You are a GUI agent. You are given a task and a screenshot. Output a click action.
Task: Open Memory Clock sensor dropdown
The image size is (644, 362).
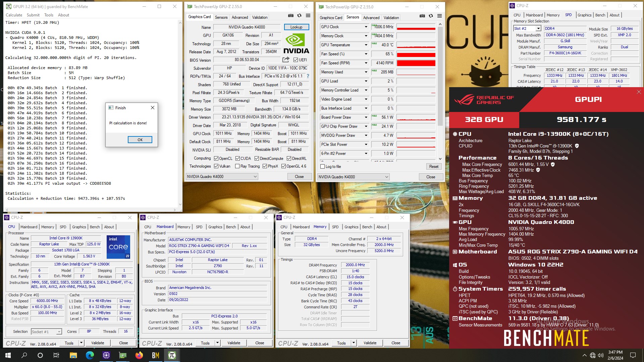(x=366, y=36)
